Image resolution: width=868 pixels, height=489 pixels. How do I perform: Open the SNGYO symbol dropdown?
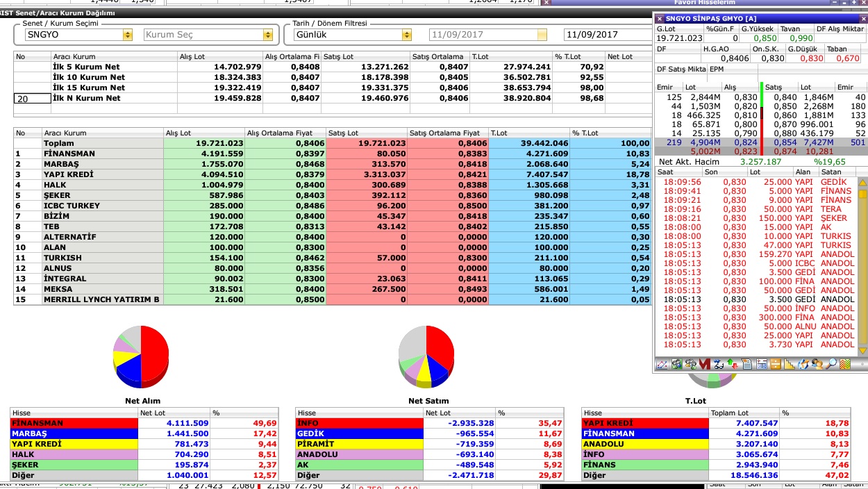coord(127,35)
